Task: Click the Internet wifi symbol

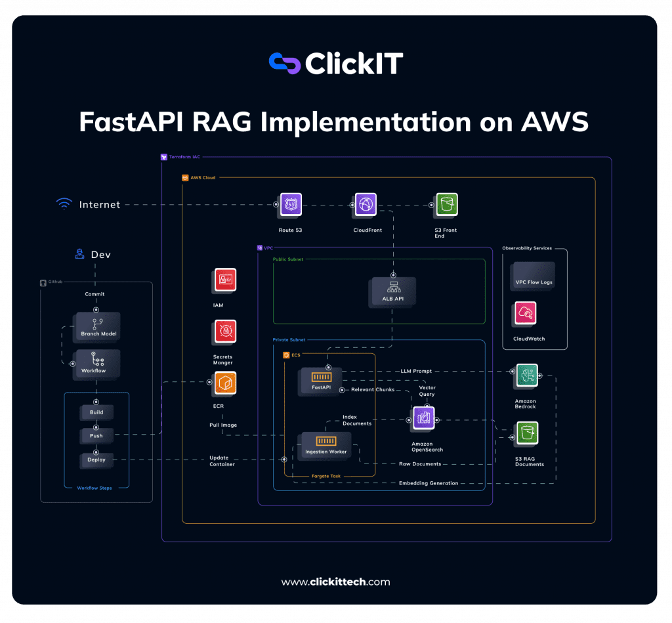Action: [x=64, y=204]
